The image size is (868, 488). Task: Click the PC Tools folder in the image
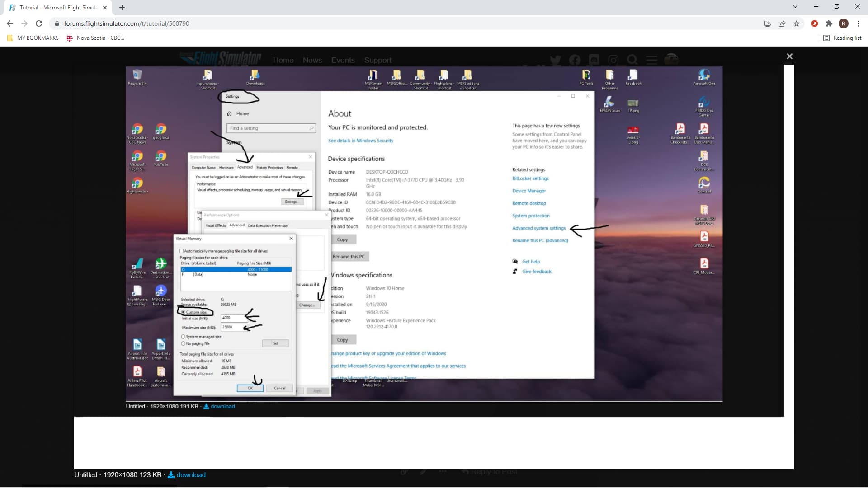(x=586, y=77)
